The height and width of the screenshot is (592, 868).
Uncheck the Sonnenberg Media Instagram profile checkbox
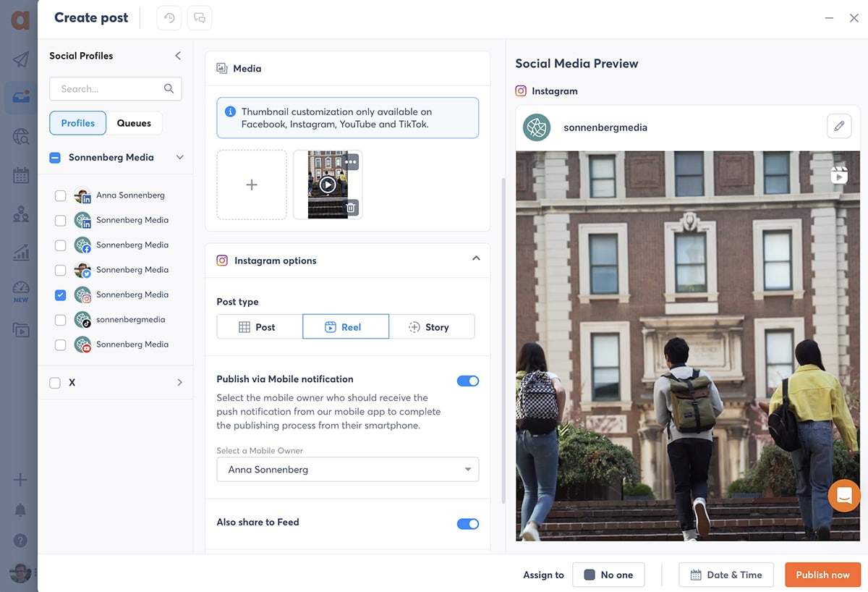[x=61, y=295]
